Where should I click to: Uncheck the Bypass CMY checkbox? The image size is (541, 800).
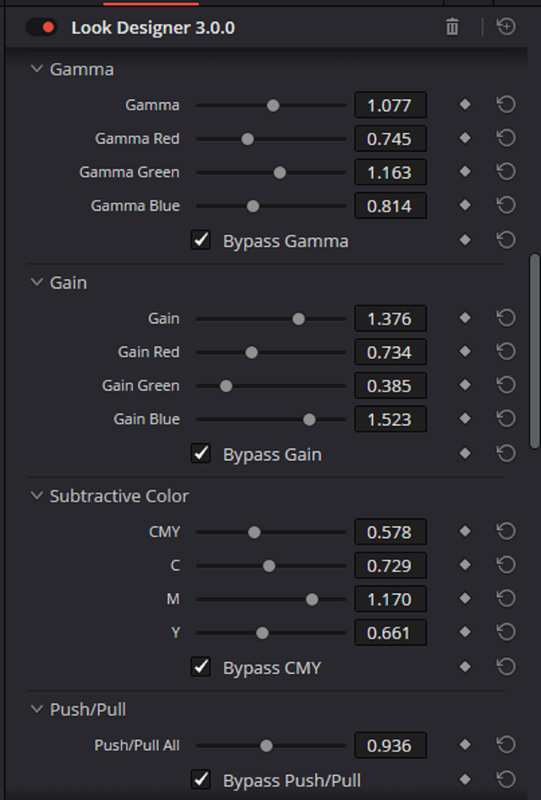tap(201, 667)
